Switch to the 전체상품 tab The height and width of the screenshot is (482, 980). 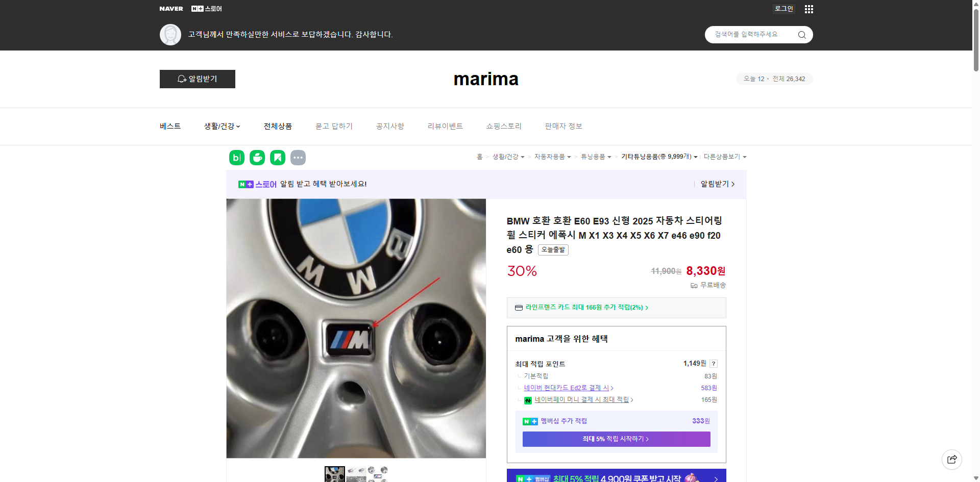point(278,126)
